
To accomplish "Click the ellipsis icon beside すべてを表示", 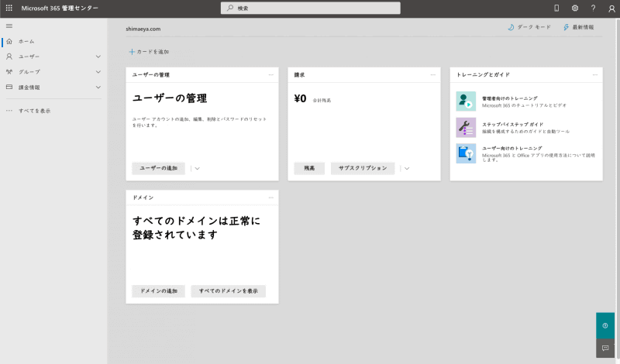I will click(x=9, y=111).
